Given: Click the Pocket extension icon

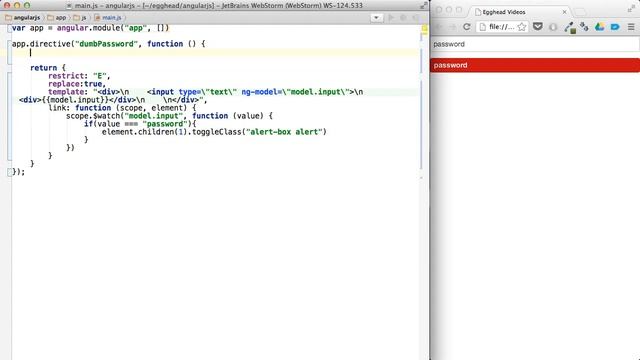Looking at the screenshot, I should coord(538,27).
